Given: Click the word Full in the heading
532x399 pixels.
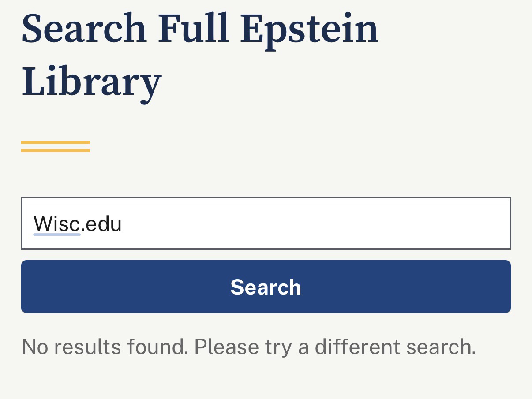Looking at the screenshot, I should point(193,29).
